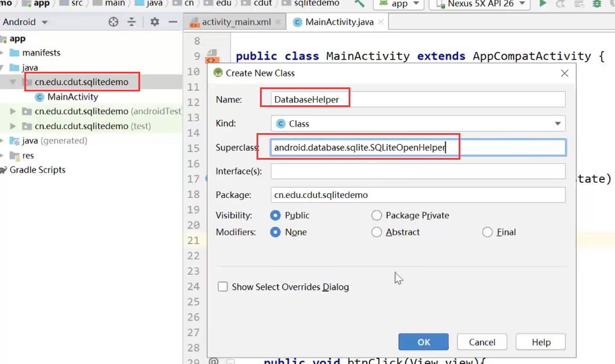Close the MainActivity.java tab
This screenshot has height=364, width=615.
381,22
